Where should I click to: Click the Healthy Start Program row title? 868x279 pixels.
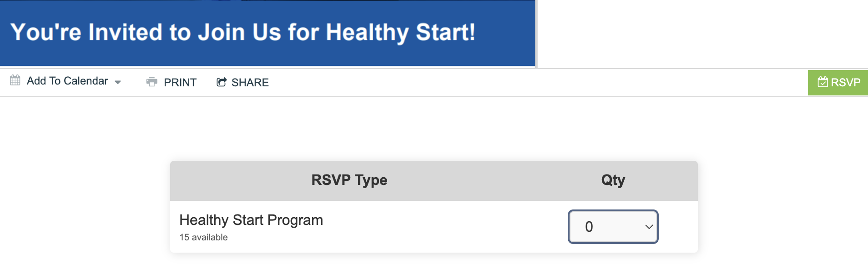tap(251, 220)
